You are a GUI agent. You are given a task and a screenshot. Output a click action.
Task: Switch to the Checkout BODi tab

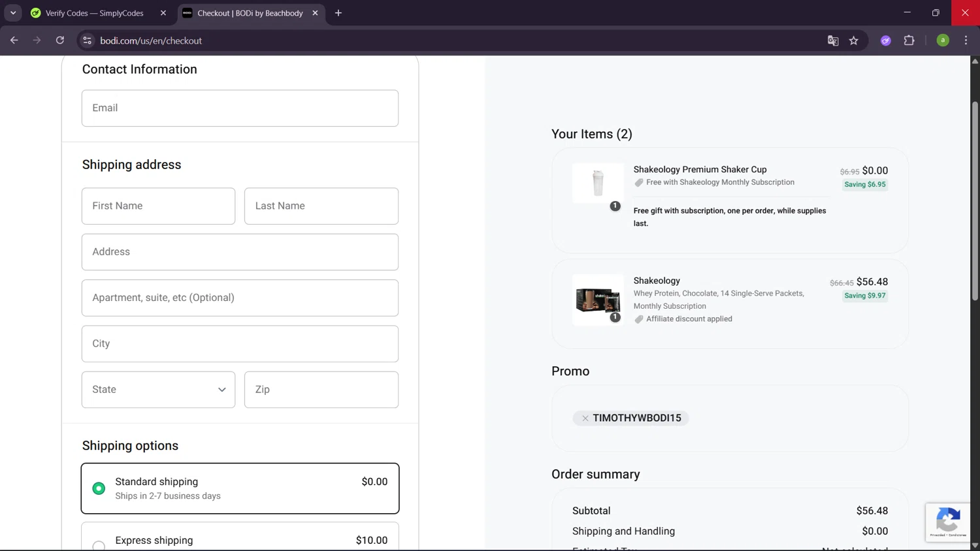pyautogui.click(x=250, y=13)
